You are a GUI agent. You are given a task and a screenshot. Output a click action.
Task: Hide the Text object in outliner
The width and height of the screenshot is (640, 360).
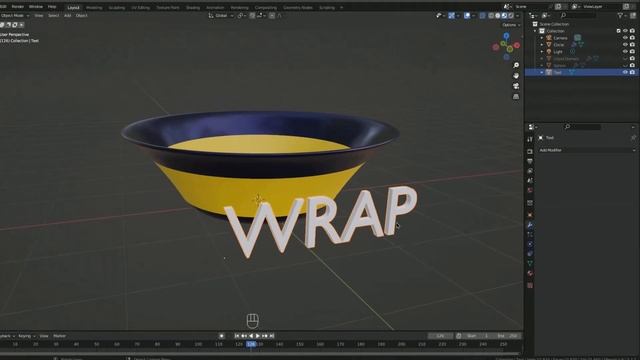pyautogui.click(x=625, y=72)
